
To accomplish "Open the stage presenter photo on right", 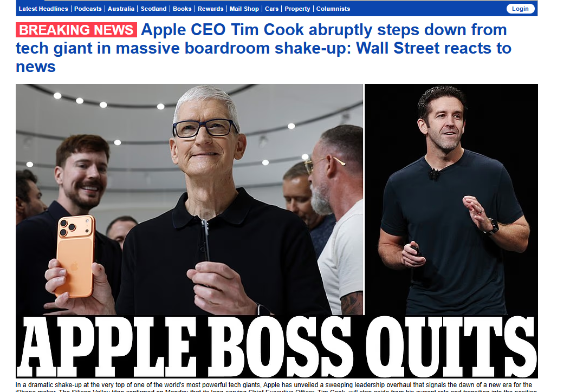I will pyautogui.click(x=451, y=199).
